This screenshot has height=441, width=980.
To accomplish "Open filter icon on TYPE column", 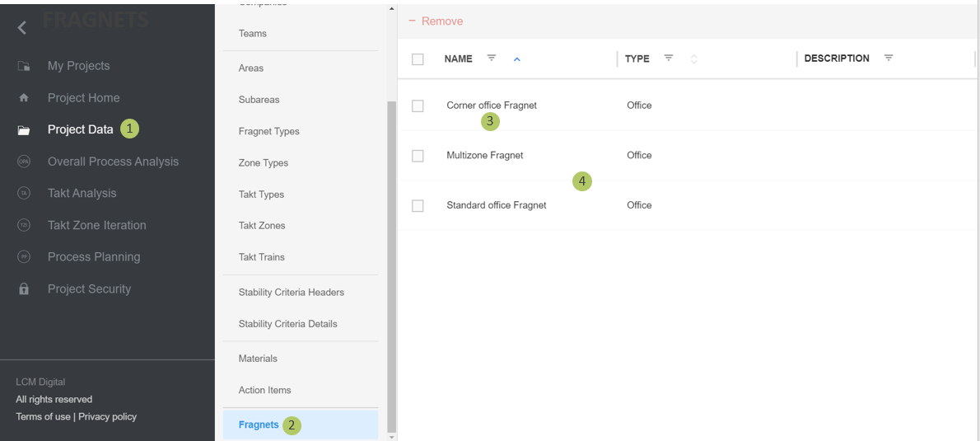I will point(669,59).
